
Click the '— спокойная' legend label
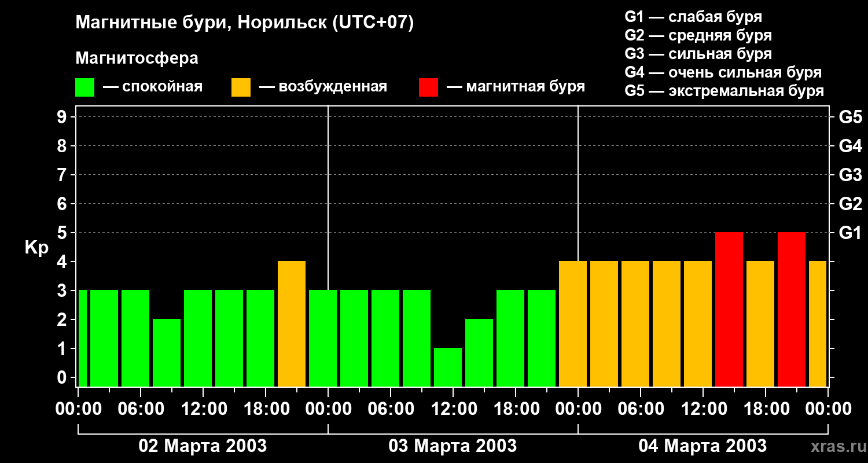pyautogui.click(x=153, y=87)
